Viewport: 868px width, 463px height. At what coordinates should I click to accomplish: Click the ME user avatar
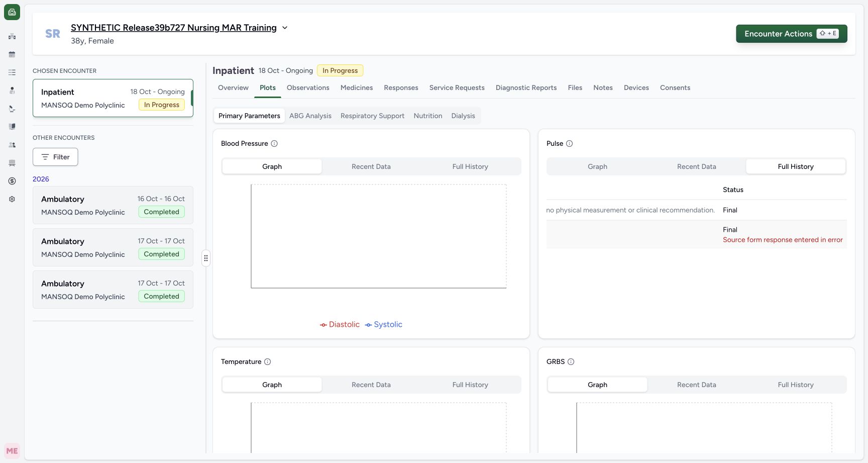(12, 451)
